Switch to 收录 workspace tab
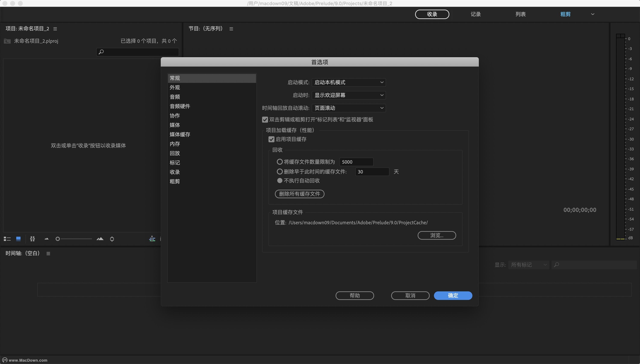Screen dimensions: 640x364 (x=432, y=14)
